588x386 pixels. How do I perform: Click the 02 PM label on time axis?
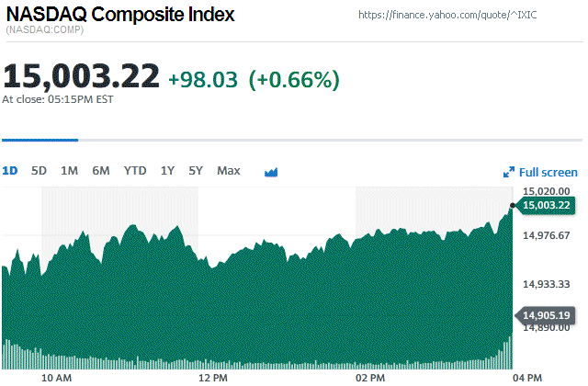pyautogui.click(x=369, y=377)
